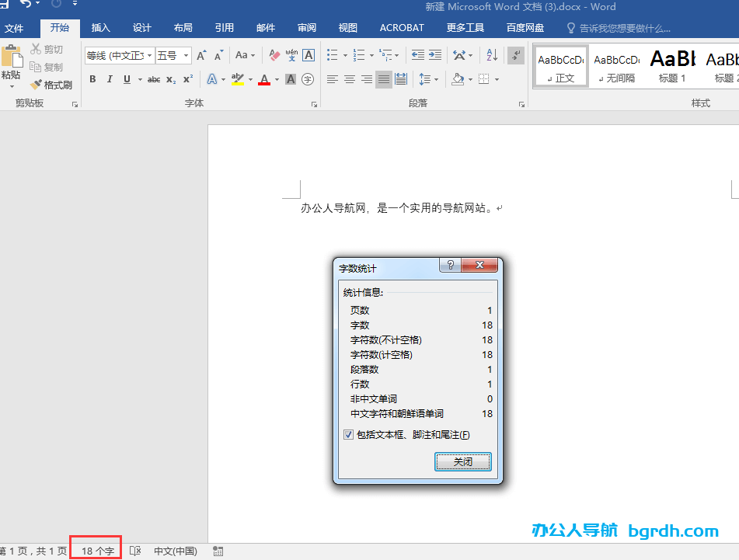Screen dimensions: 739x560
Task: Switch to the ACROBAT ribbon tab
Action: (x=401, y=27)
